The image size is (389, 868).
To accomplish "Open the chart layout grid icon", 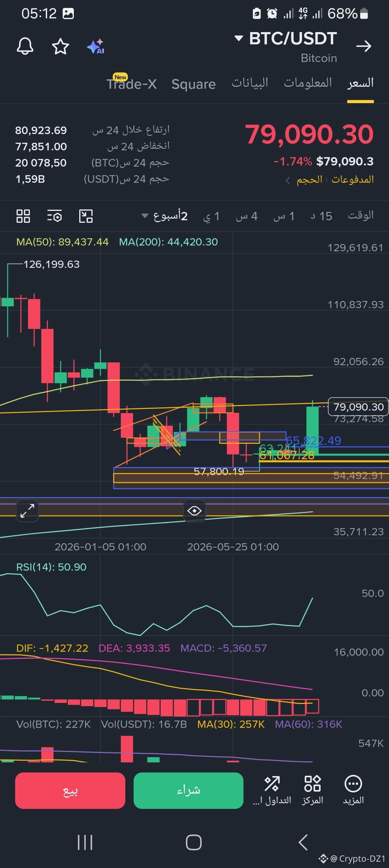I will [23, 216].
